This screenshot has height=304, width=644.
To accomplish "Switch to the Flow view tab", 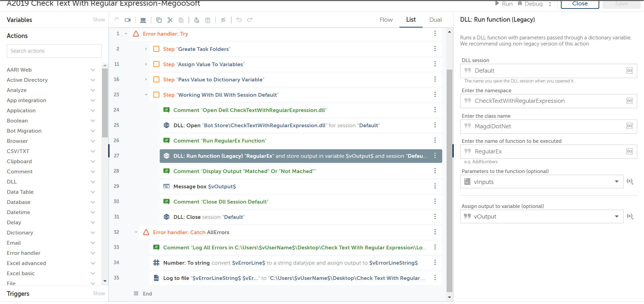I will tap(386, 20).
